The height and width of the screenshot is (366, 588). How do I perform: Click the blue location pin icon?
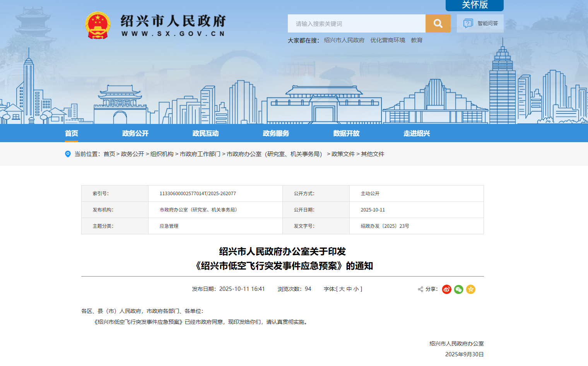pos(68,154)
